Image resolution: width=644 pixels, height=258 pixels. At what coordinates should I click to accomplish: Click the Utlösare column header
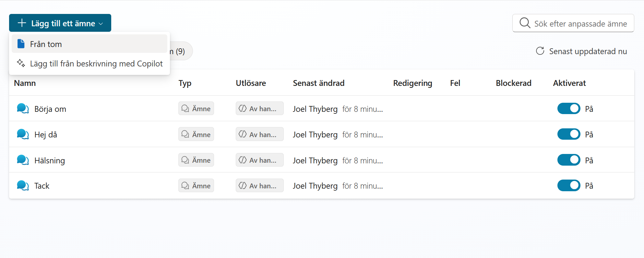pyautogui.click(x=251, y=83)
